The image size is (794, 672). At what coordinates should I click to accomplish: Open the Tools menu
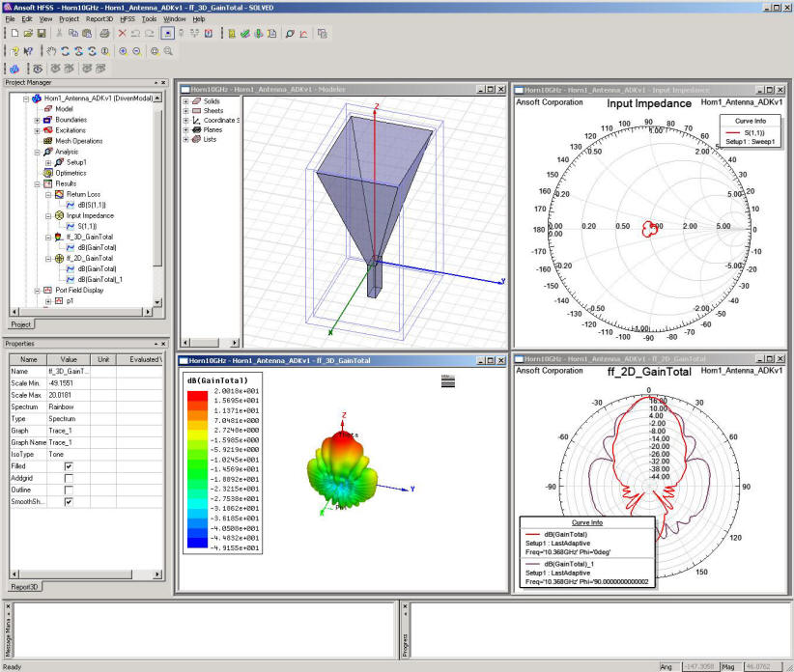[x=149, y=19]
